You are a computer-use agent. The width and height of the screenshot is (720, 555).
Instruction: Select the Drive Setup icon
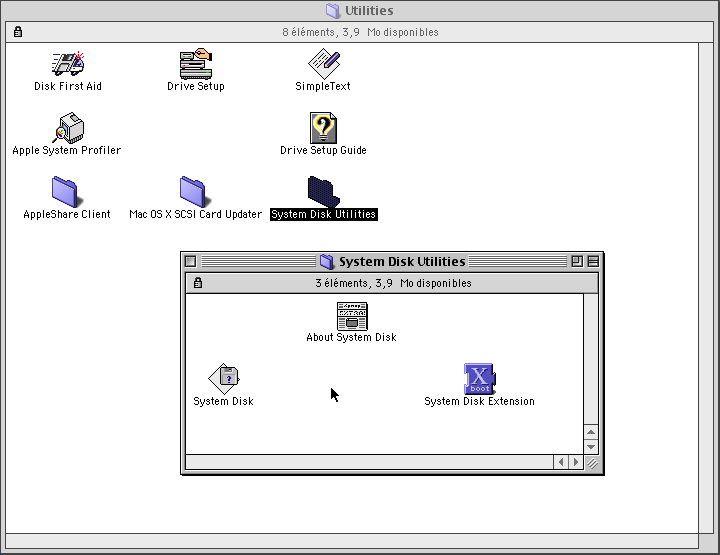pos(196,63)
